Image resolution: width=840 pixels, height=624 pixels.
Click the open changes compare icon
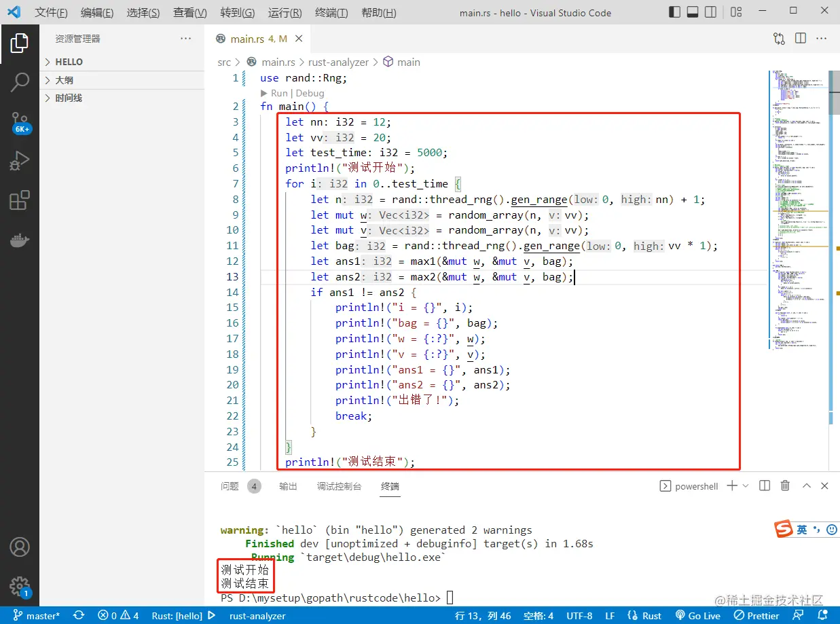click(779, 39)
